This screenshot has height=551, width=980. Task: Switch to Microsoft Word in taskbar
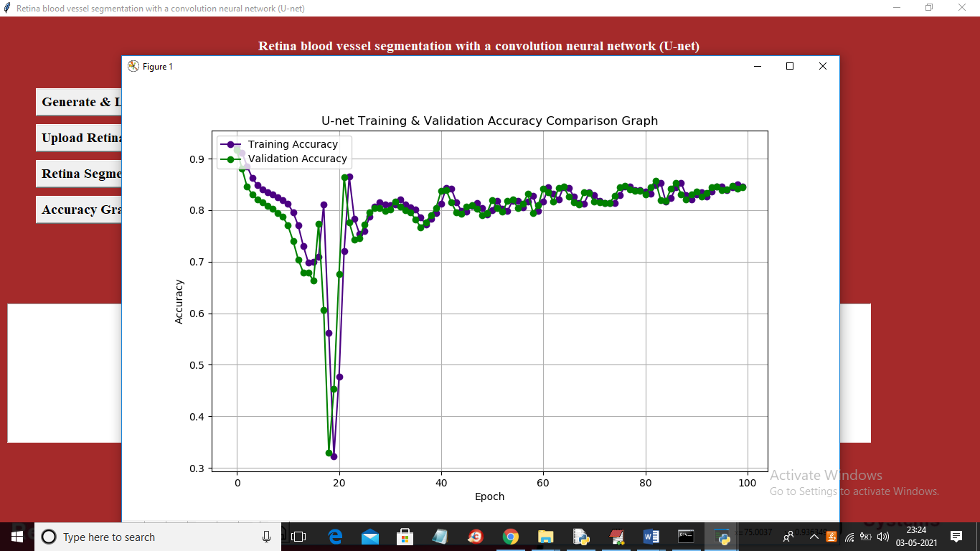(651, 537)
